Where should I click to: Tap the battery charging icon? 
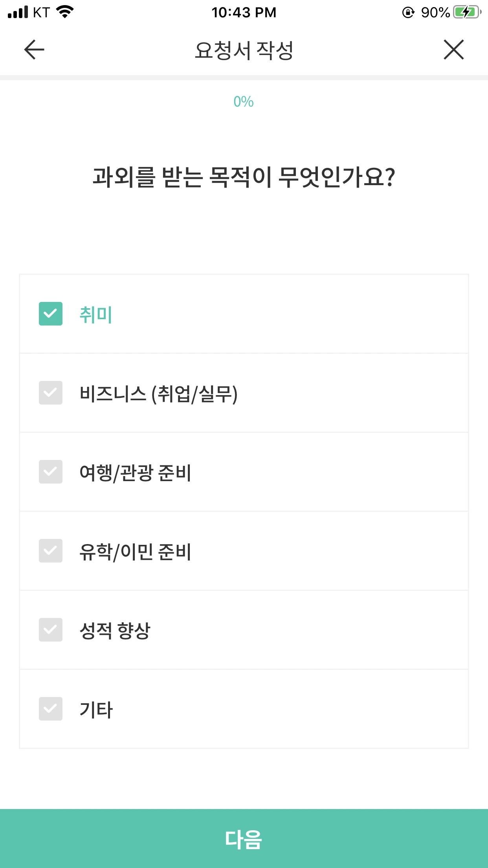468,12
